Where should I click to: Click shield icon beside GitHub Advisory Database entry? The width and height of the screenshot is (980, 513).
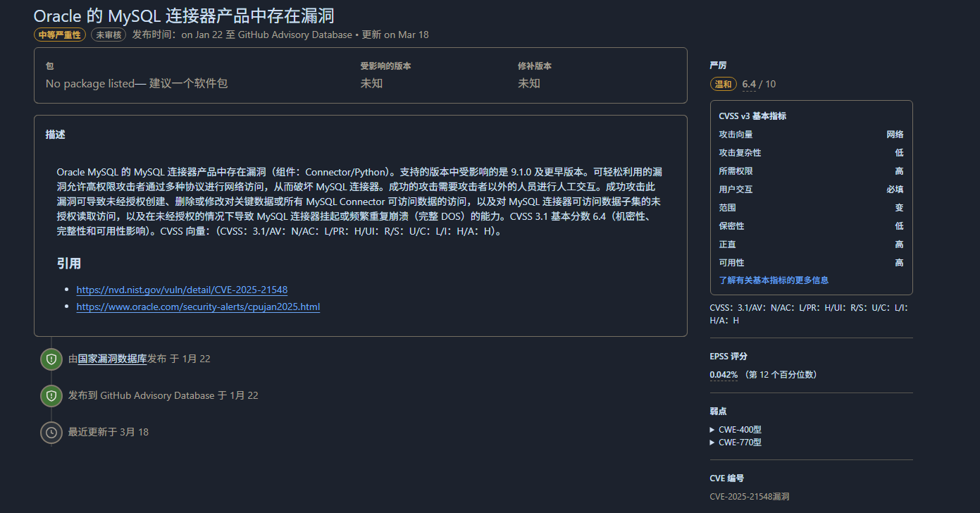click(51, 396)
